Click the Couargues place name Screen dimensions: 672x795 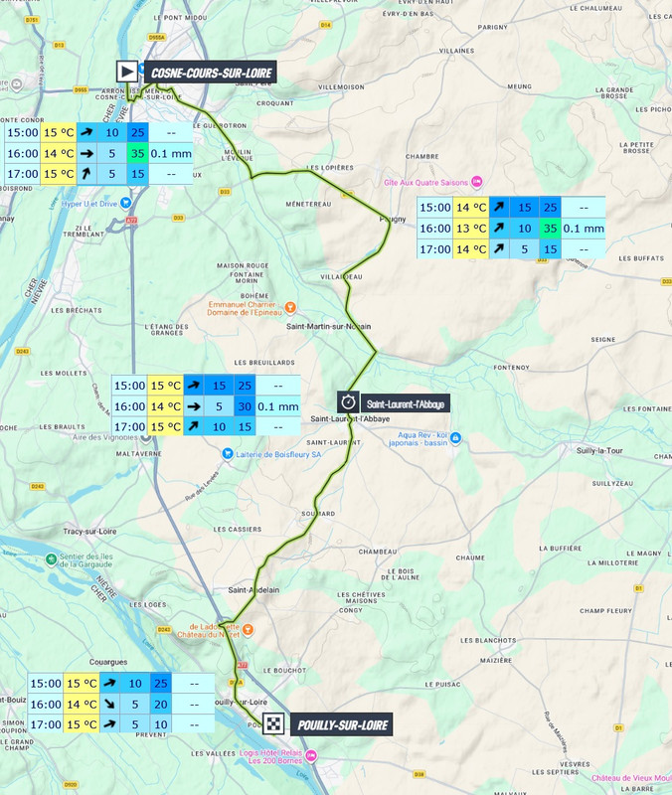coord(108,662)
